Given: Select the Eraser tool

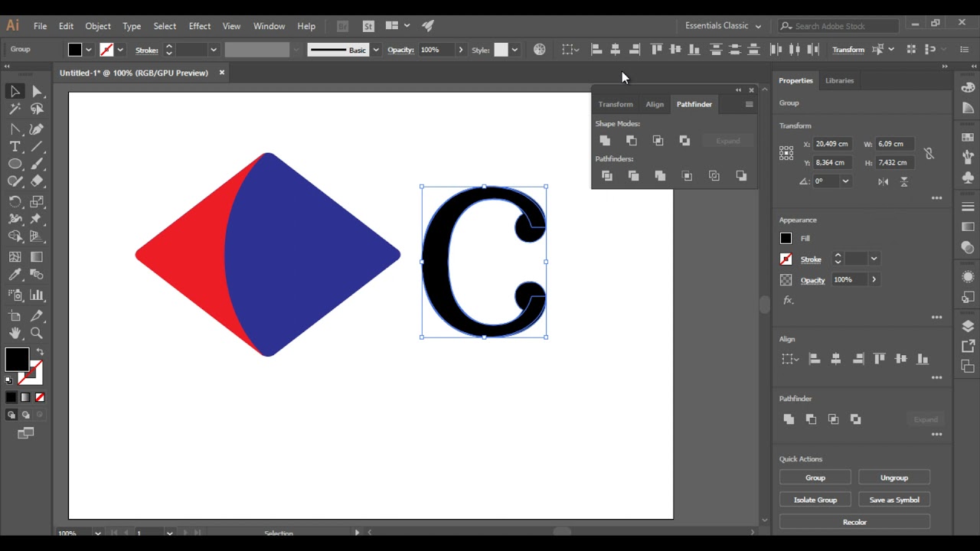Looking at the screenshot, I should (x=37, y=182).
